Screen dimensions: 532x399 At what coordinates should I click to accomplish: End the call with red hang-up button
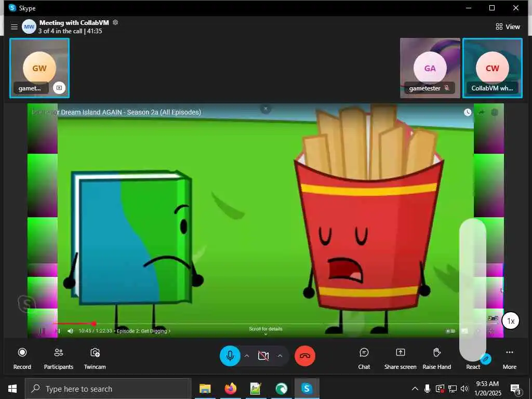tap(304, 355)
